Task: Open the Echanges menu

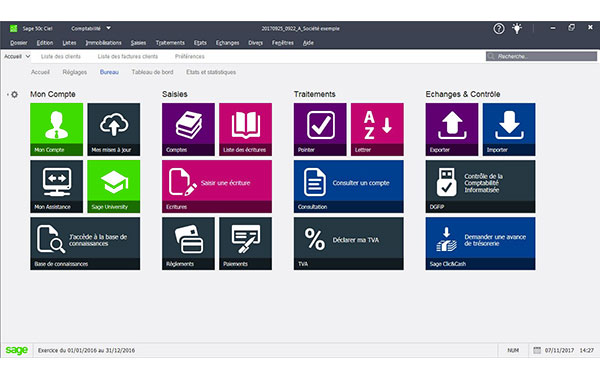Action: point(227,43)
